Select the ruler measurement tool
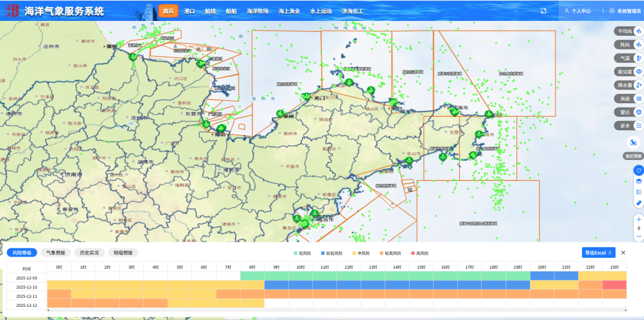The image size is (644, 320). [639, 203]
